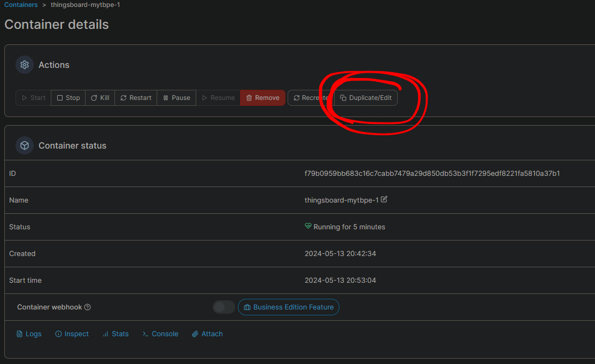
Task: Click the help icon next to Container webhook
Action: tap(88, 307)
